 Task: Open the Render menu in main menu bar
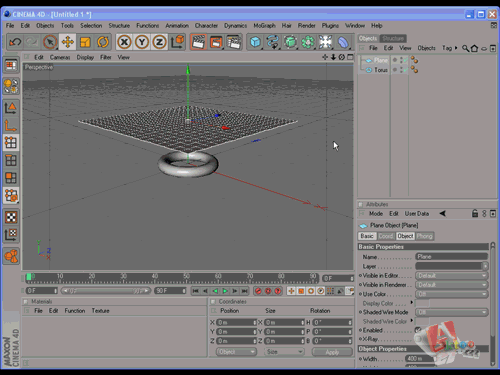coord(306,26)
